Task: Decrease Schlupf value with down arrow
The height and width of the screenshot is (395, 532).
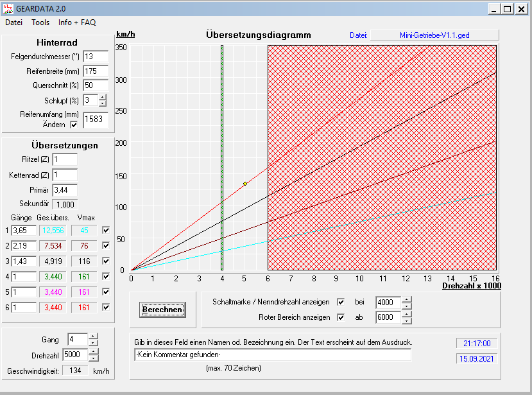Action: [103, 103]
